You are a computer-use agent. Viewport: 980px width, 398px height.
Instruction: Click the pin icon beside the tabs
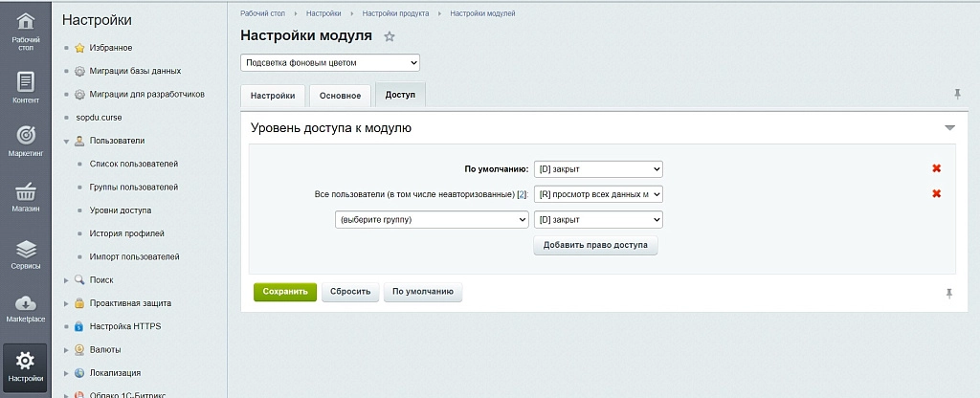tap(957, 94)
